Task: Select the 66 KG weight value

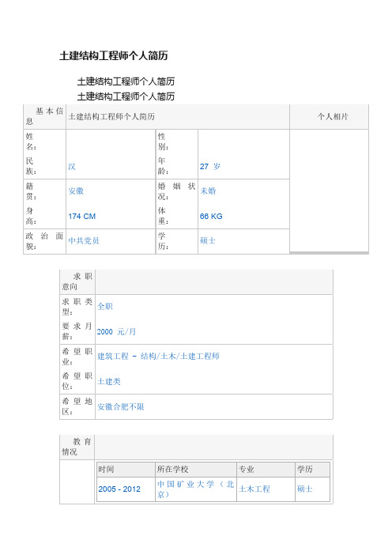Action: tap(211, 217)
